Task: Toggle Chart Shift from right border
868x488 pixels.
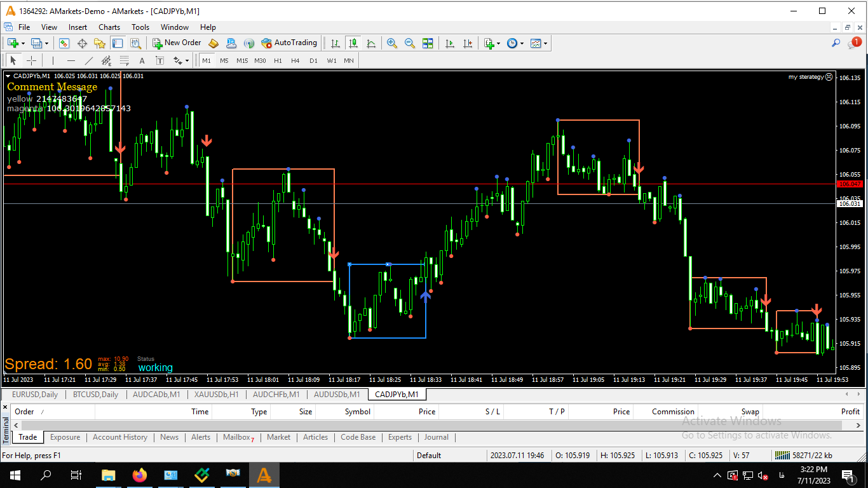Action: point(468,43)
